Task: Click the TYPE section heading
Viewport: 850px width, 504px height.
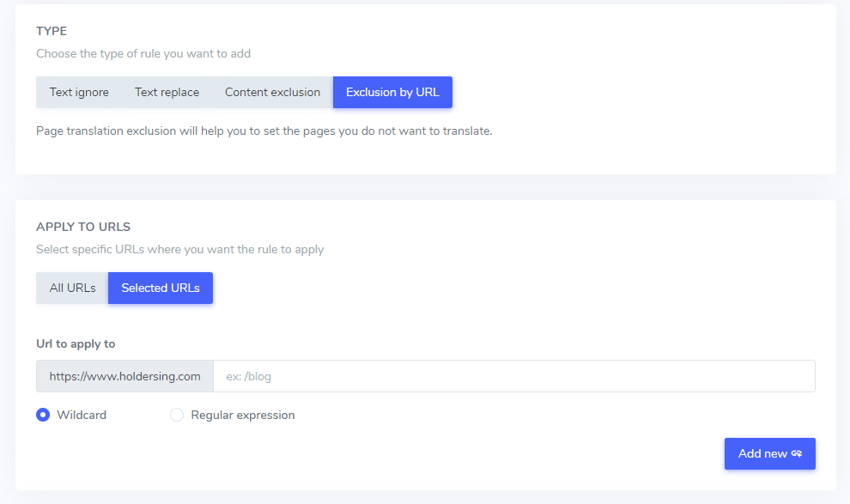Action: coord(52,31)
